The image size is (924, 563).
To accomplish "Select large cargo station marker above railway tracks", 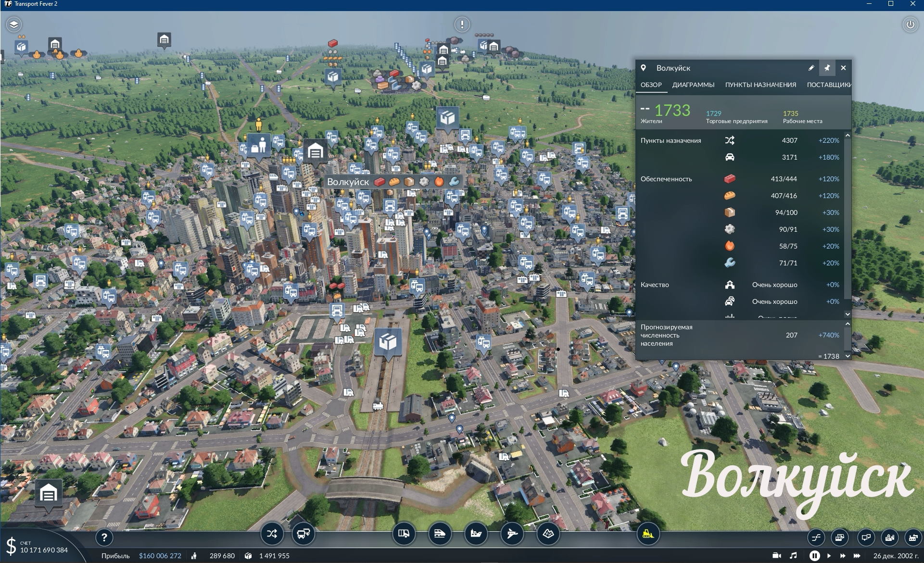I will point(388,343).
